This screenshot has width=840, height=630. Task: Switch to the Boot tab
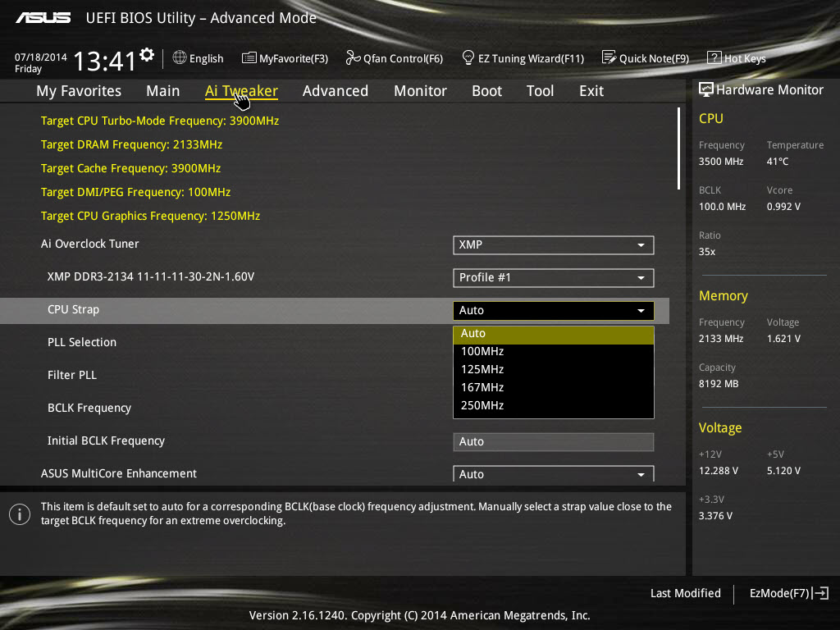(487, 91)
